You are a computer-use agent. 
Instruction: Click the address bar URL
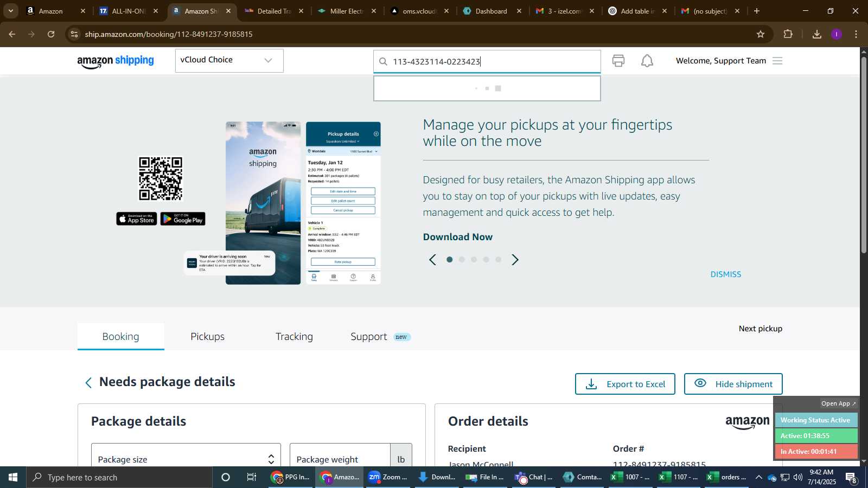click(169, 34)
